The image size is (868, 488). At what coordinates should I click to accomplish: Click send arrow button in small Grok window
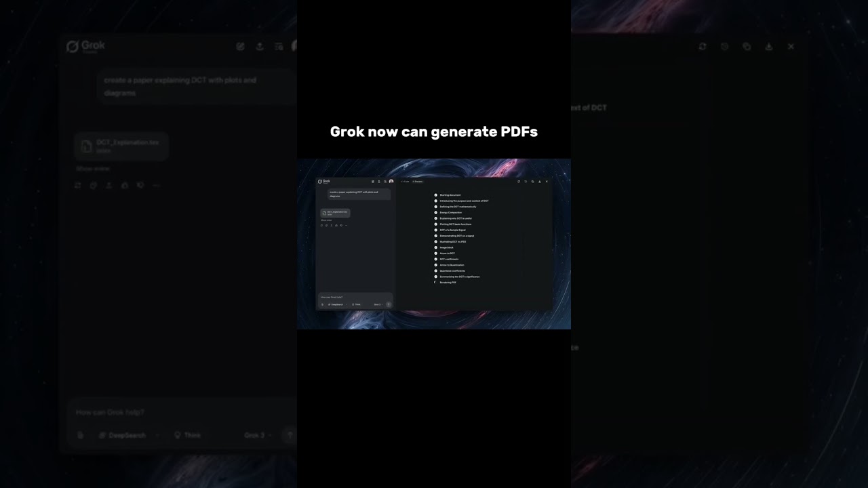[x=389, y=304]
